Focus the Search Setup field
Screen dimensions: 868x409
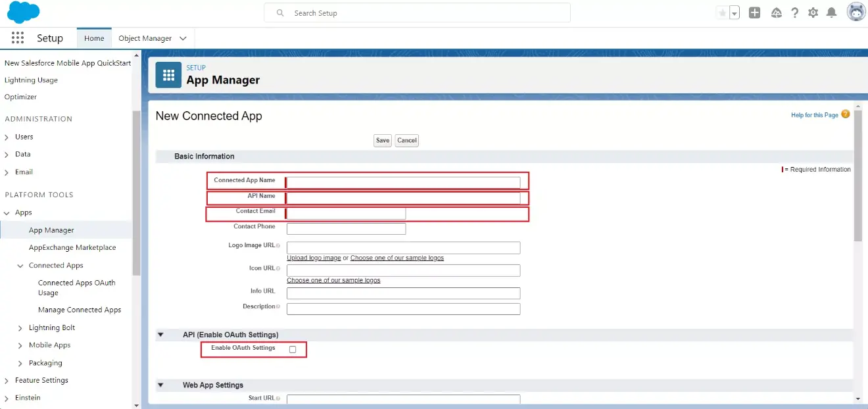[418, 13]
